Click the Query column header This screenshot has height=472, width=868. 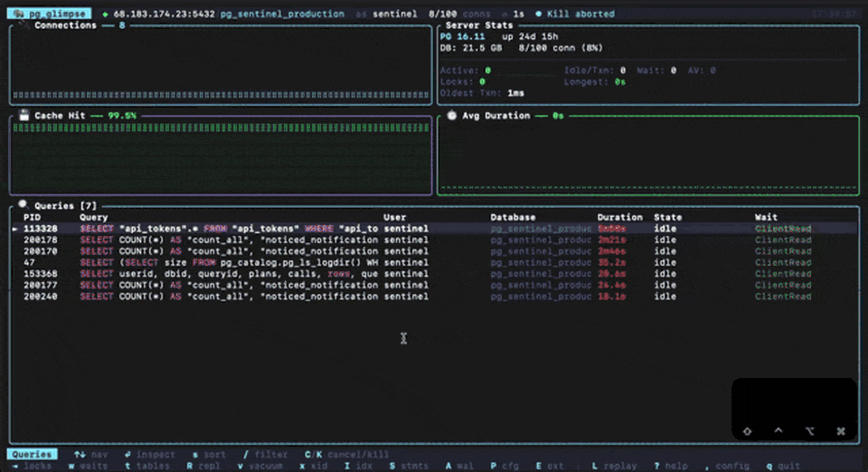pyautogui.click(x=93, y=217)
